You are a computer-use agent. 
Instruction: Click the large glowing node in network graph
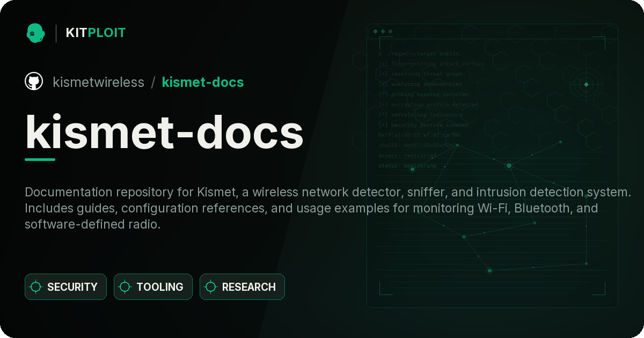pos(509,165)
